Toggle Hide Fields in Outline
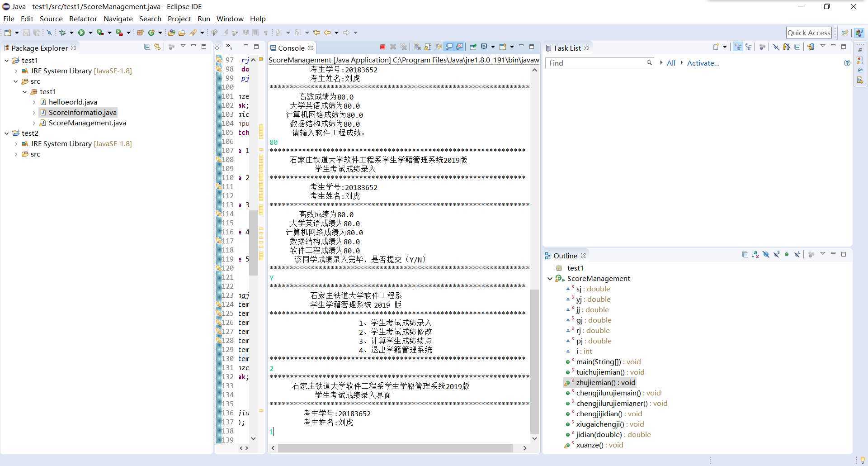Screen dimensions: 868x466 pos(766,254)
